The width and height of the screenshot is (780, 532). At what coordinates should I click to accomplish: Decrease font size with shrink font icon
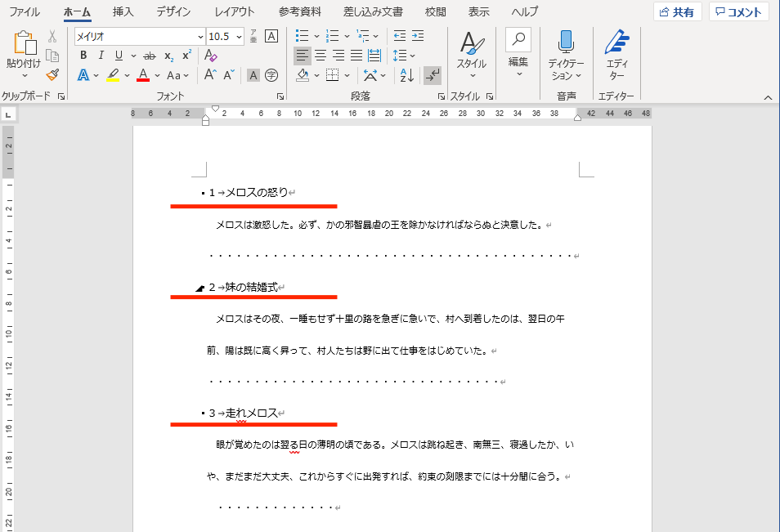(x=229, y=75)
